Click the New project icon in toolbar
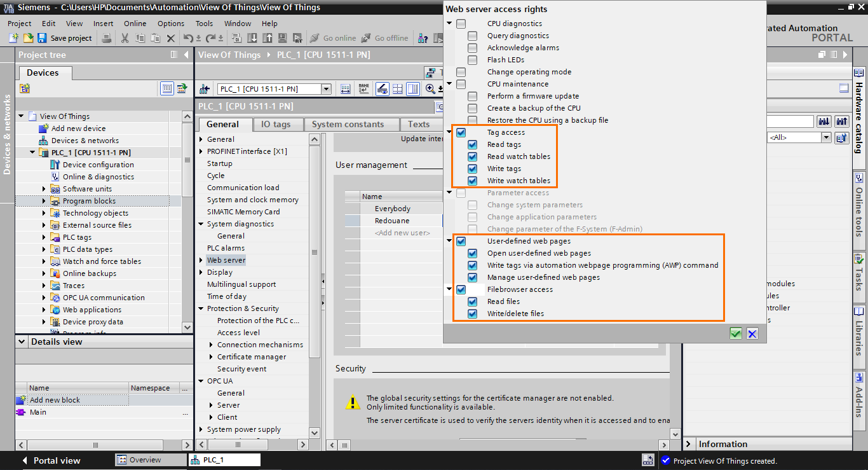 (13, 38)
